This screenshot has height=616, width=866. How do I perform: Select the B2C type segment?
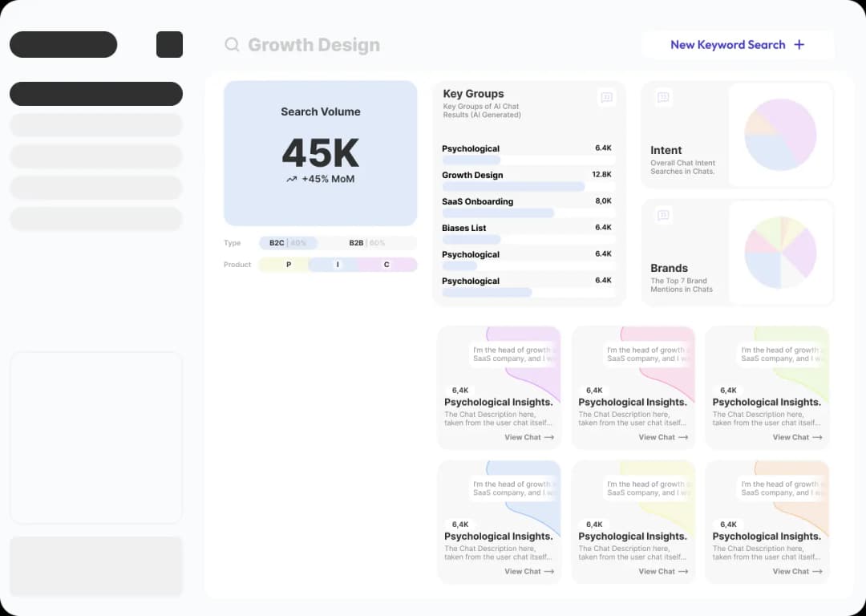pos(287,243)
